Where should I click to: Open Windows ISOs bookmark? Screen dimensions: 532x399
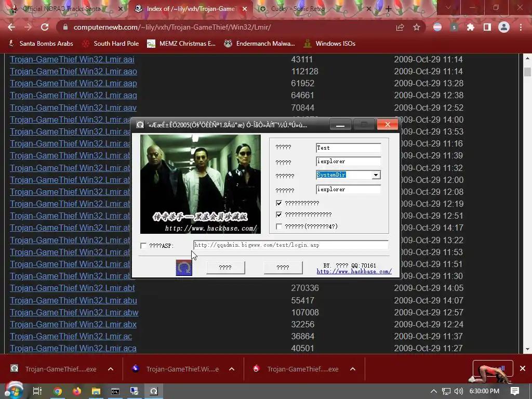click(329, 44)
